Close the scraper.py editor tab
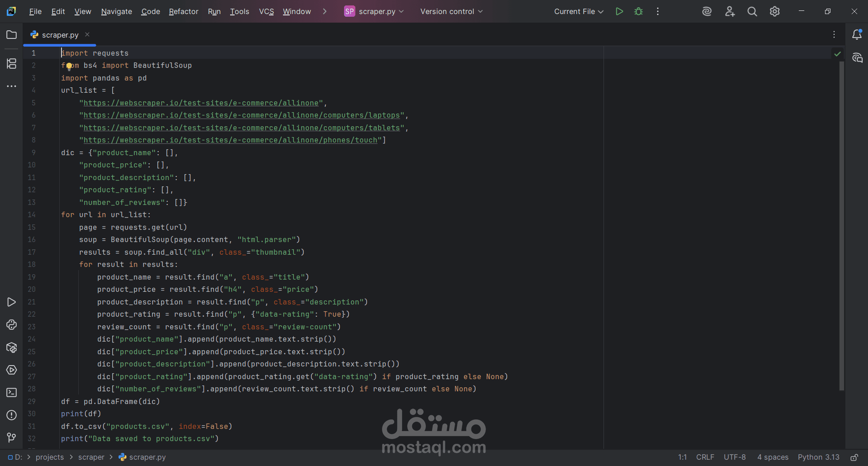The height and width of the screenshot is (466, 868). pos(87,34)
